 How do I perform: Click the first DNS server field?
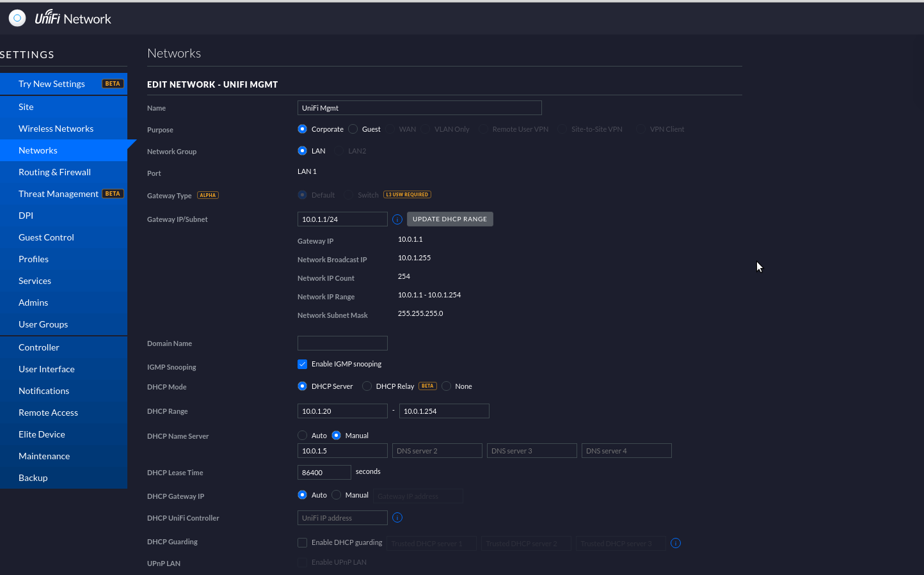[x=342, y=451]
